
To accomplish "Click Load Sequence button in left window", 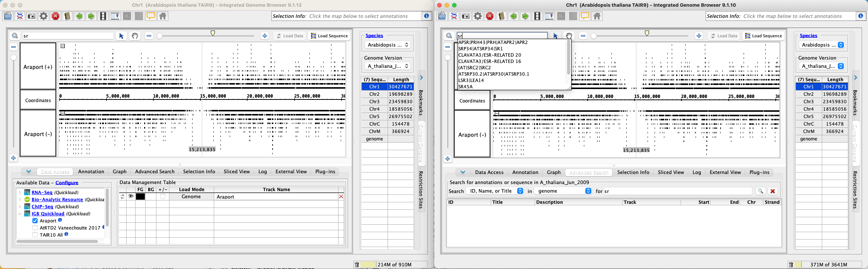I will [x=329, y=36].
